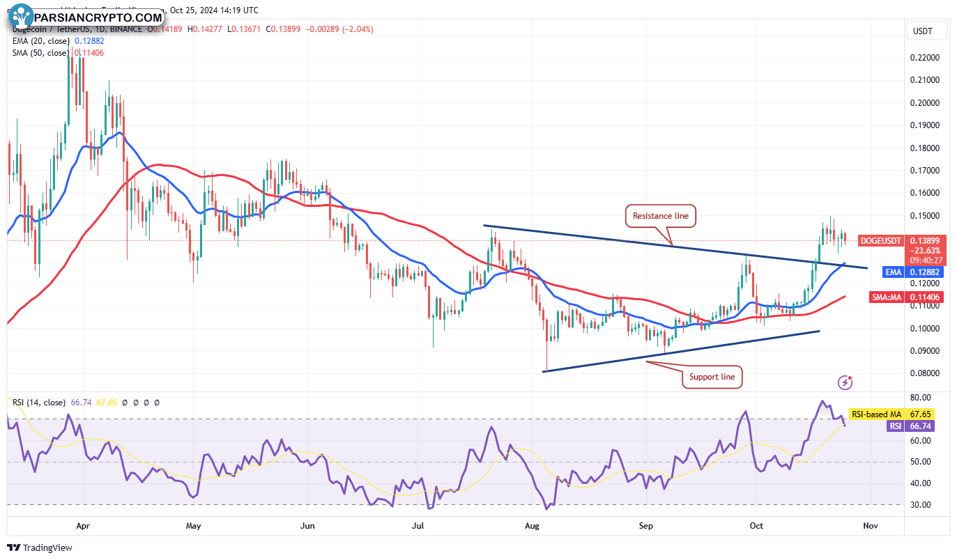Click the 80.00 RSI axis level
This screenshot has width=957, height=560.
click(x=922, y=398)
